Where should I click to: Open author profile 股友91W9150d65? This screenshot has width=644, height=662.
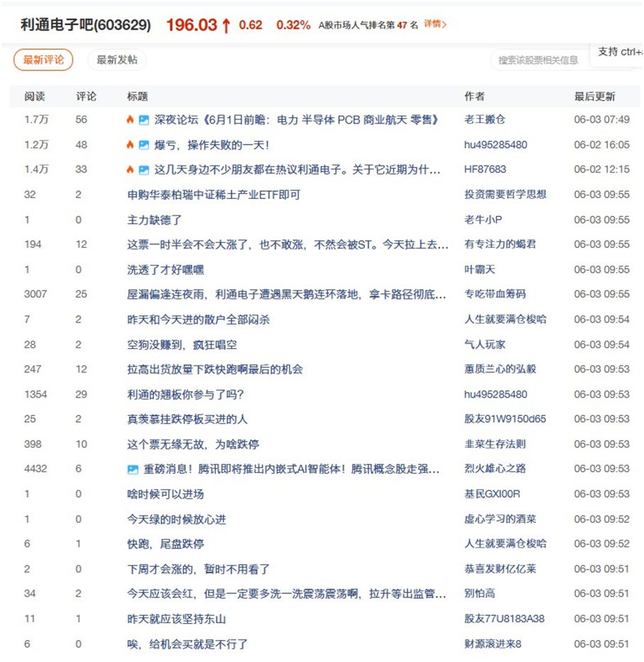click(505, 419)
